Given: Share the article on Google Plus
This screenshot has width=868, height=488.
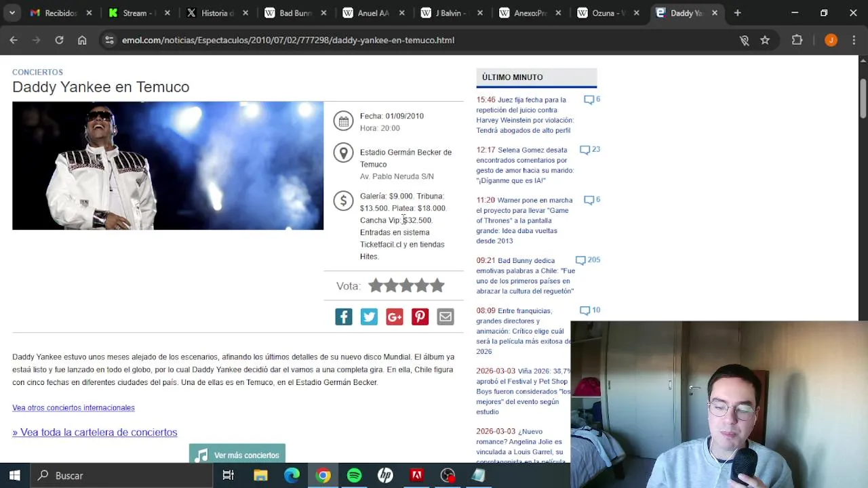Looking at the screenshot, I should (x=395, y=317).
